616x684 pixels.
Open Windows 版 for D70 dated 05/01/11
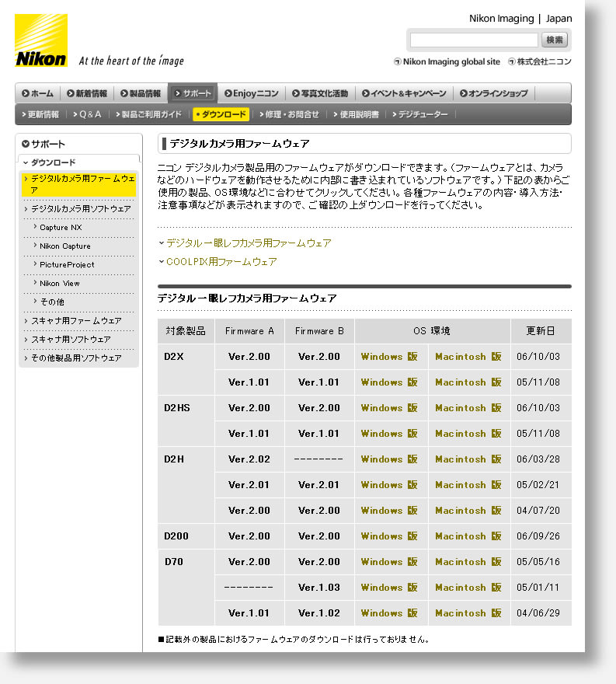coord(389,588)
